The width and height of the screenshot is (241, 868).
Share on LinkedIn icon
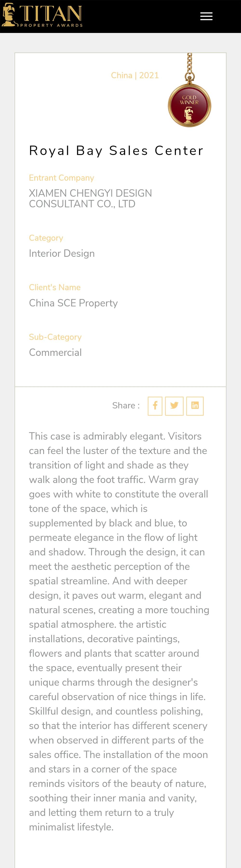pos(195,406)
